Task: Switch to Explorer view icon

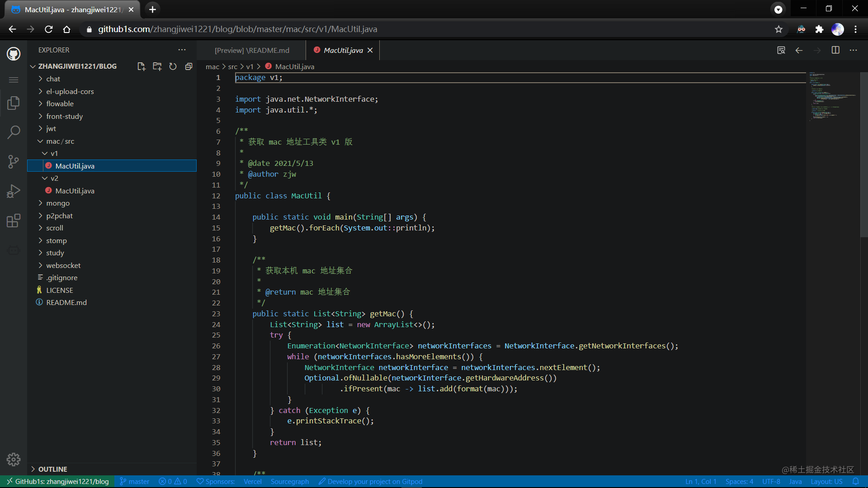Action: point(14,103)
